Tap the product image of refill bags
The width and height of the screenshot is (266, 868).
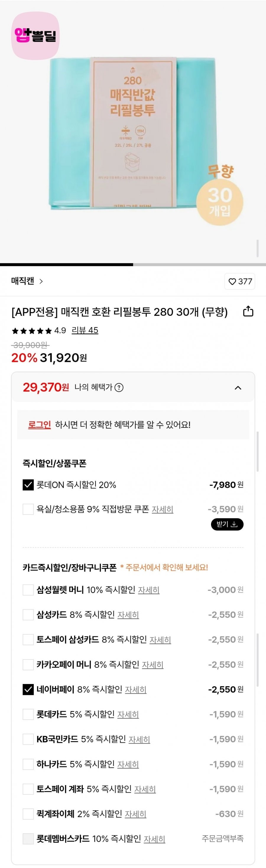tap(133, 135)
